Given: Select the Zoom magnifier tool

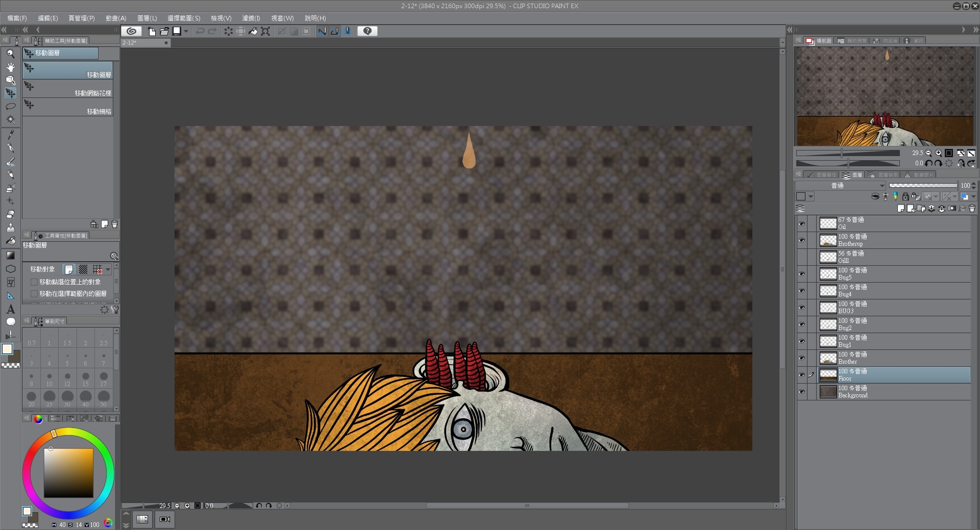Looking at the screenshot, I should (10, 54).
